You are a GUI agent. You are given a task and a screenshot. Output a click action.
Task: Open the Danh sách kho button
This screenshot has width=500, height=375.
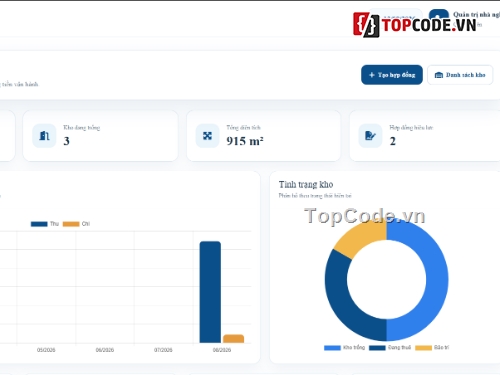pos(460,75)
